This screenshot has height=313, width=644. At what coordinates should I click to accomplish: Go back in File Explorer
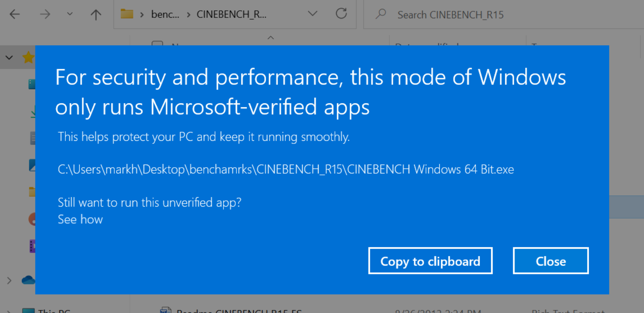coord(15,14)
